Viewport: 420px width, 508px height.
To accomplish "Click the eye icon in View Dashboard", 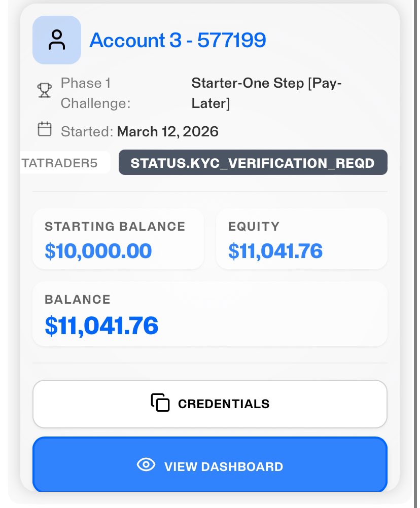I will tap(146, 464).
